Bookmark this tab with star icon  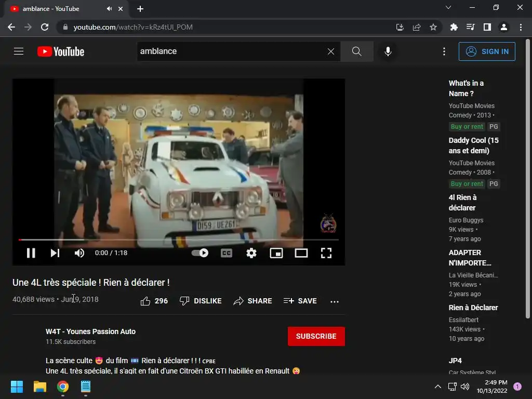[x=433, y=27]
